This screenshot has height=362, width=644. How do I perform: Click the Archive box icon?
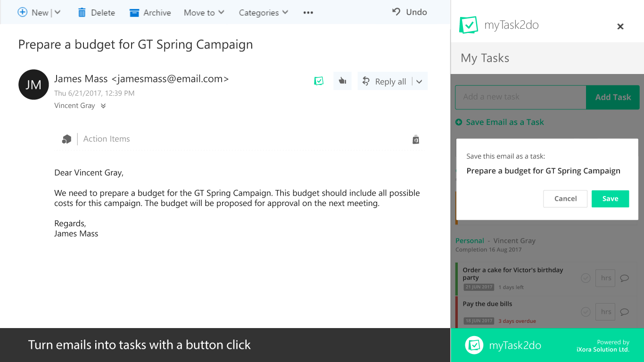point(134,13)
